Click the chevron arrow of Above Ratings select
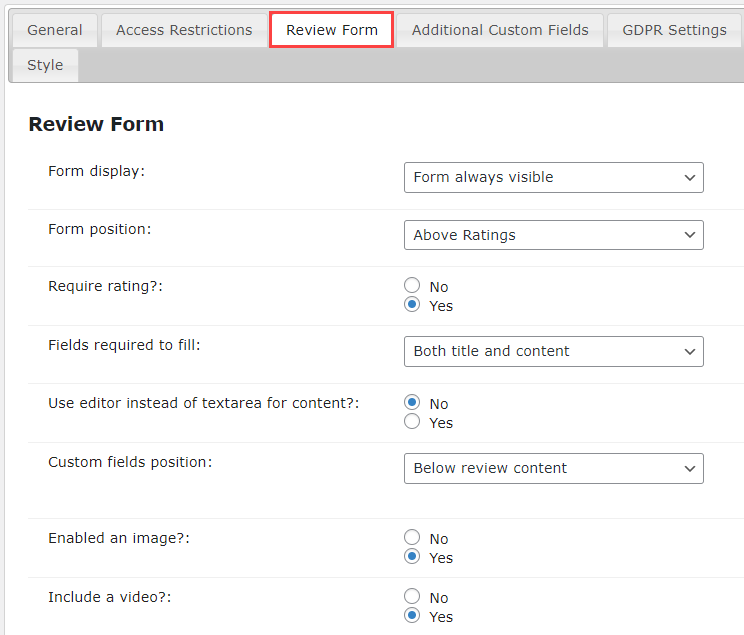 689,235
